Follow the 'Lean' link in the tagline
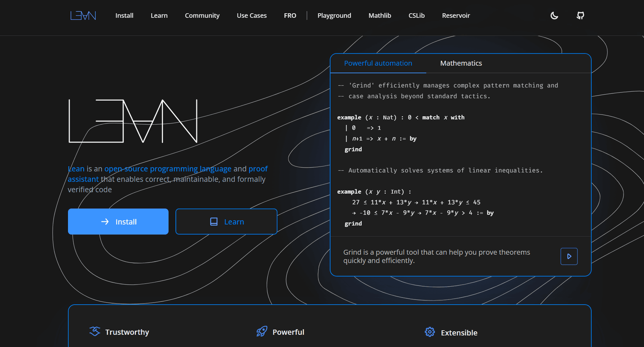Image resolution: width=644 pixels, height=347 pixels. coord(76,169)
